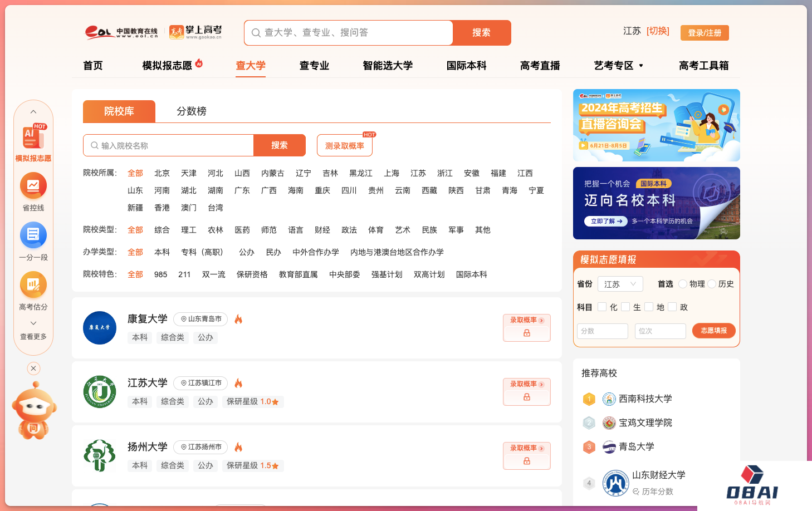The width and height of the screenshot is (812, 511).
Task: Click the 高考估分 sidebar icon
Action: pyautogui.click(x=33, y=285)
